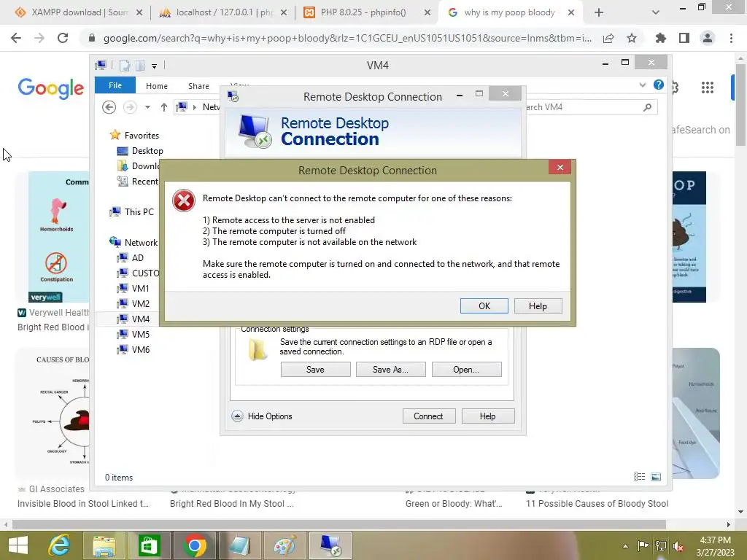
Task: Click the muted volume tray icon
Action: [x=678, y=546]
